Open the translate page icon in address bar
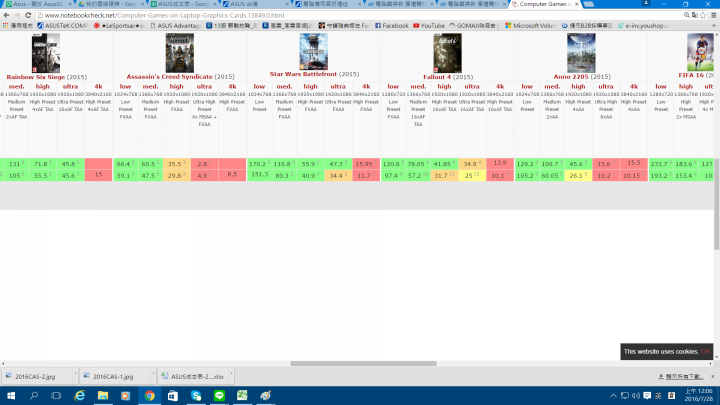Image resolution: width=720 pixels, height=405 pixels. coord(695,15)
